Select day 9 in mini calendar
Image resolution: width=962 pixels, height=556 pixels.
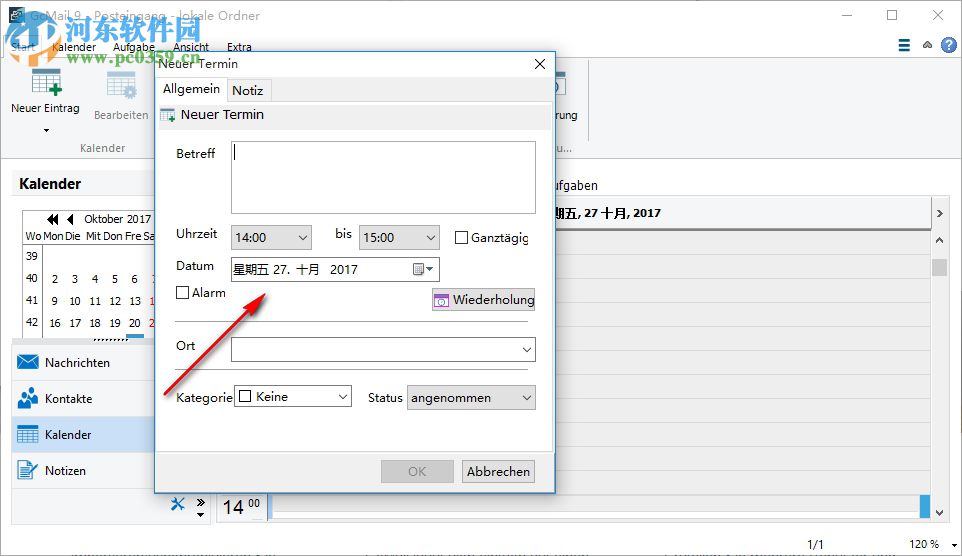click(x=55, y=301)
